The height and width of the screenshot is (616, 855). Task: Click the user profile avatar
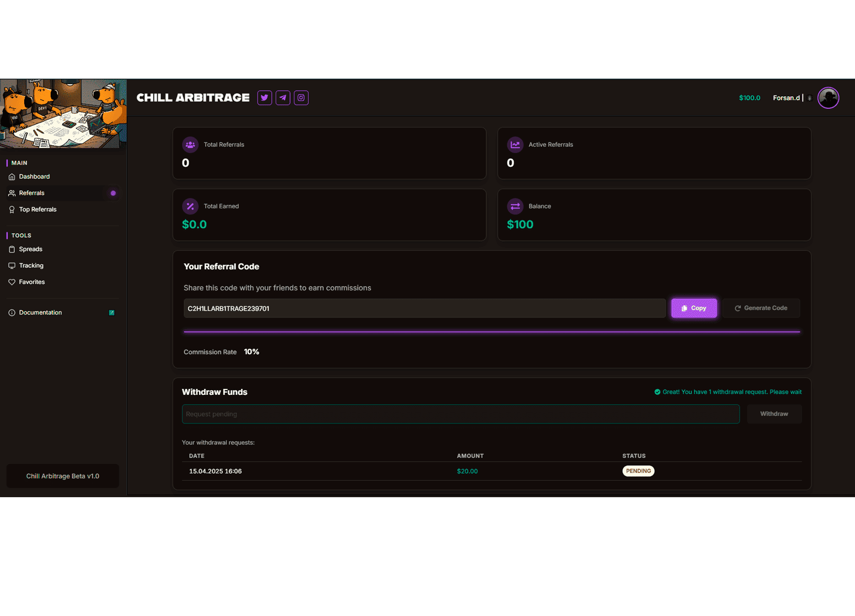pos(827,98)
